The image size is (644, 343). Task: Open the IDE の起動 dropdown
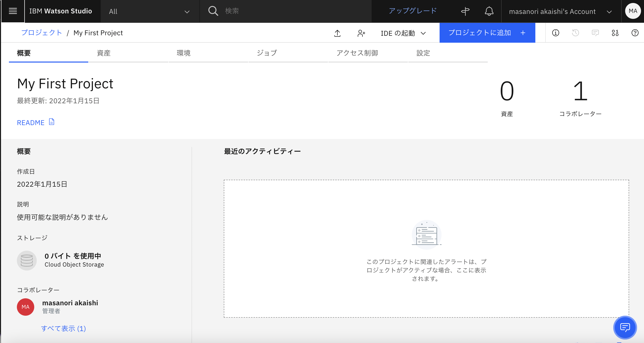402,33
